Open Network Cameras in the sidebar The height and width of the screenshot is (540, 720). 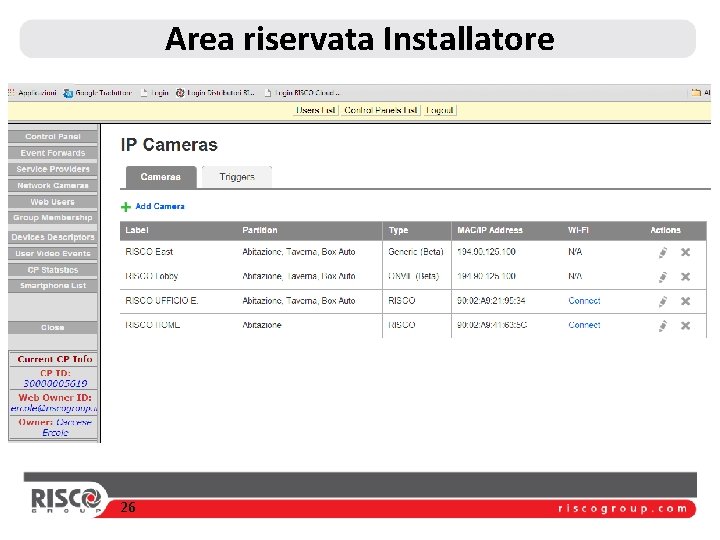pos(53,186)
